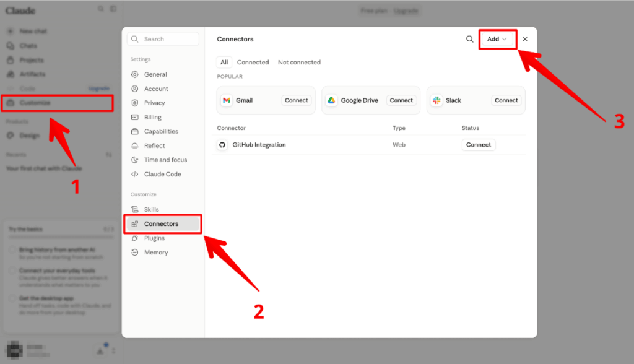Click the Artifacts icon in main sidebar

(10, 74)
